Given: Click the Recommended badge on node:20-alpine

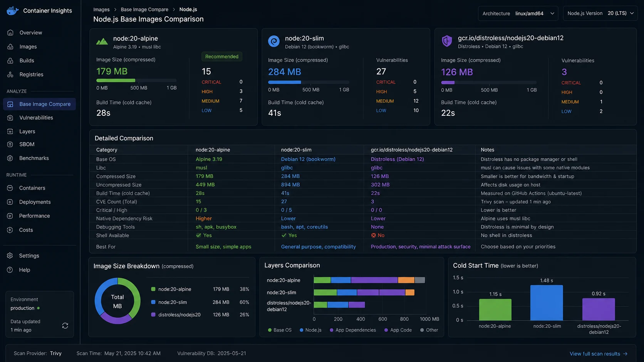Looking at the screenshot, I should 222,57.
